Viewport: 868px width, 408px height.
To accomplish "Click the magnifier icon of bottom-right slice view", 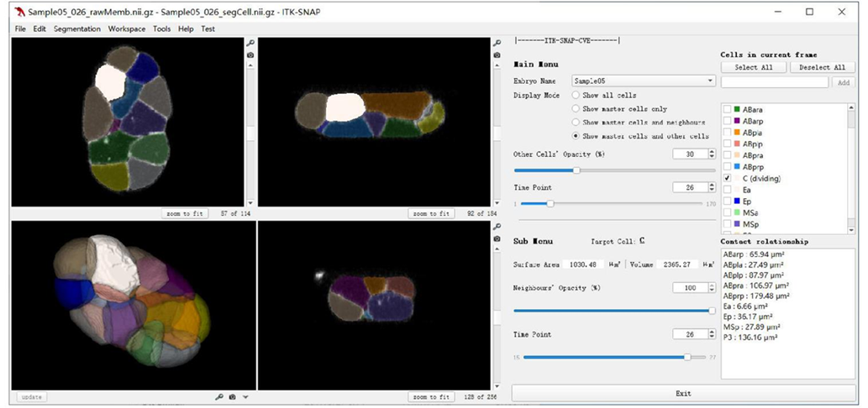I will tap(497, 228).
